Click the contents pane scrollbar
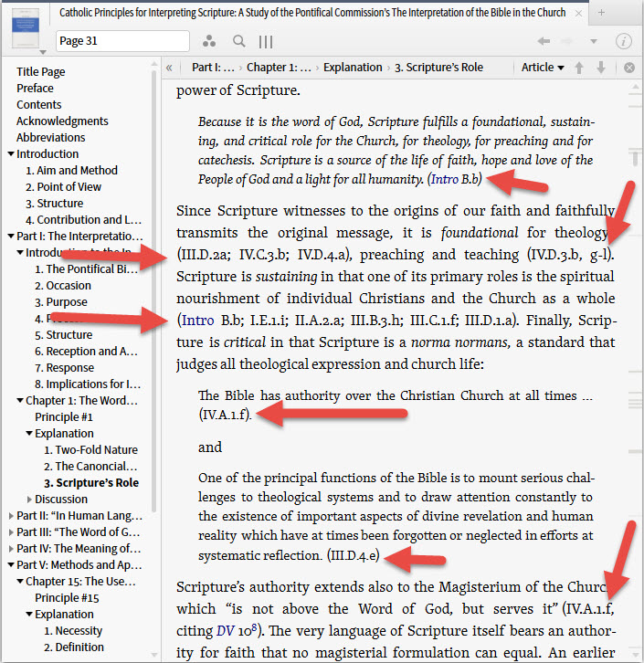This screenshot has width=644, height=663. pyautogui.click(x=153, y=291)
